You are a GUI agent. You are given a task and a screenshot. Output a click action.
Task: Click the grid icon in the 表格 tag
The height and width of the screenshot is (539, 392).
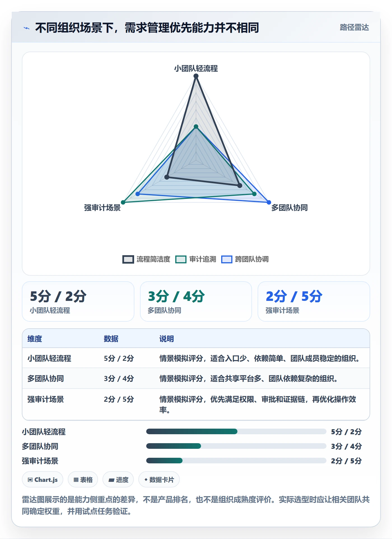(x=76, y=480)
